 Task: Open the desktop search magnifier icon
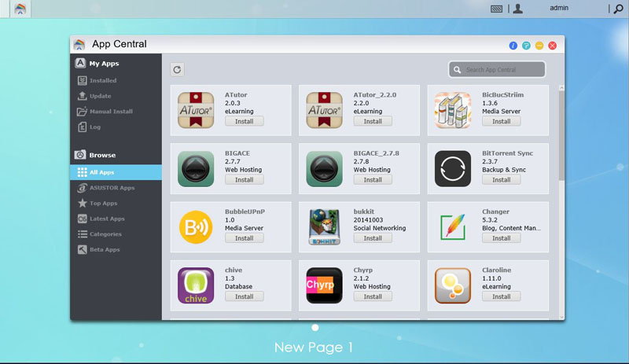tap(618, 9)
